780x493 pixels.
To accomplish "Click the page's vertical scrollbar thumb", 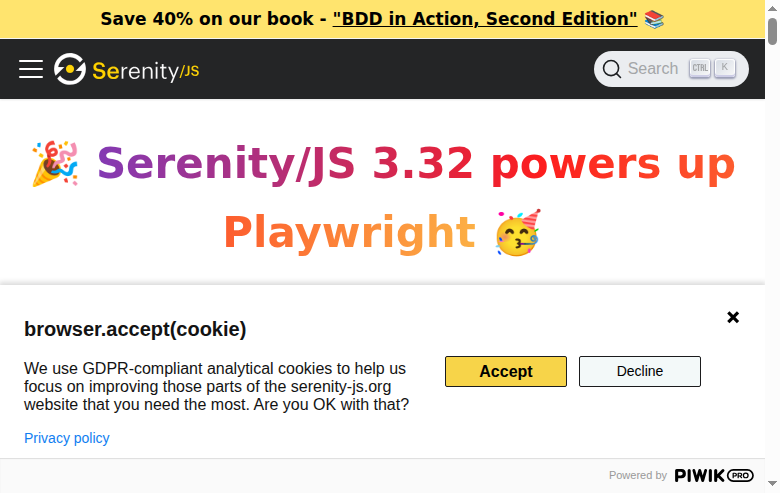I will [772, 30].
